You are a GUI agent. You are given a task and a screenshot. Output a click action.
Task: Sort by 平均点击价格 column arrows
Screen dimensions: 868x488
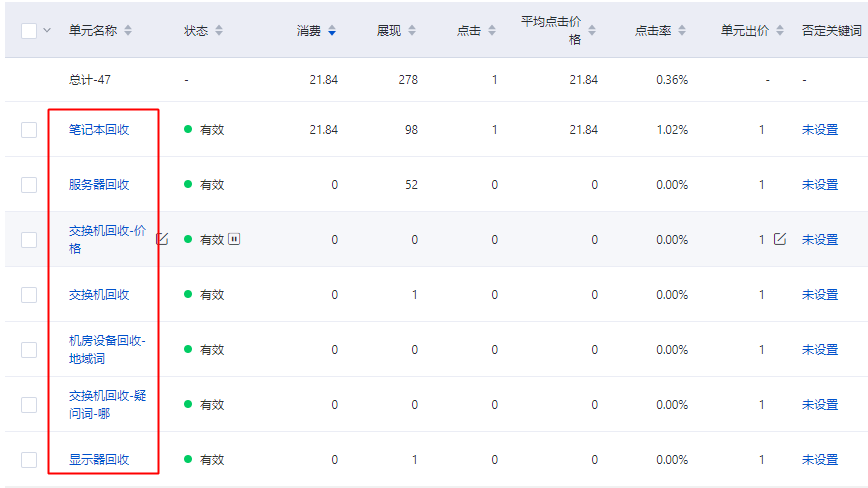592,30
